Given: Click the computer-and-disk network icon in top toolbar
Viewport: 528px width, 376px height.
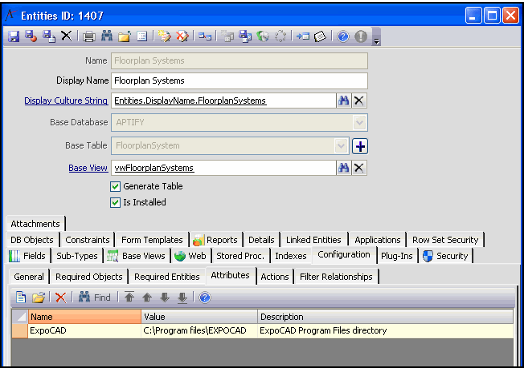Looking at the screenshot, I should point(245,36).
